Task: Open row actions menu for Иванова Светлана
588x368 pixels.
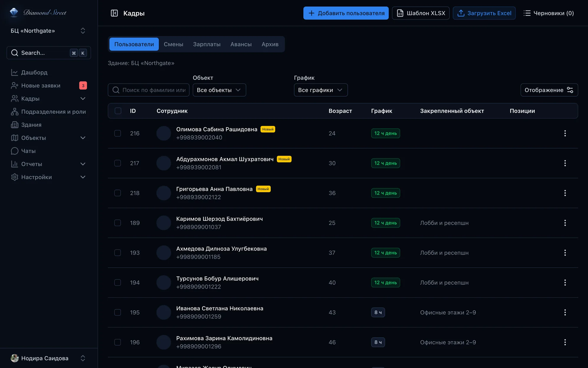Action: [565, 312]
